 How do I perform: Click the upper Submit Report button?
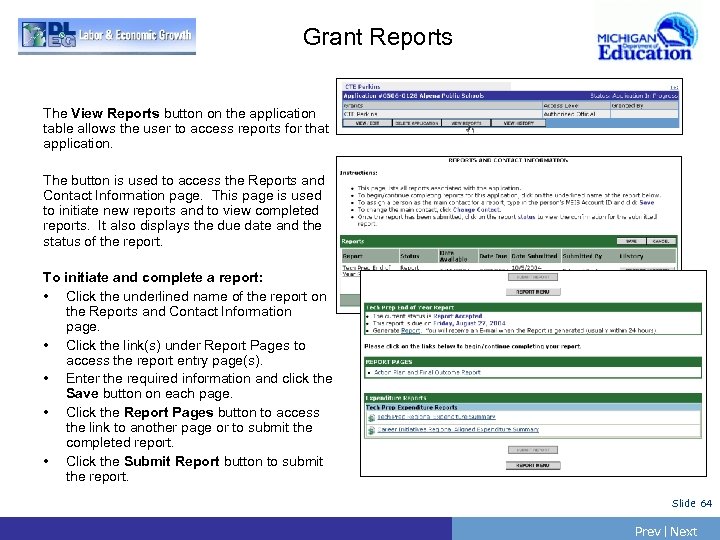click(533, 277)
